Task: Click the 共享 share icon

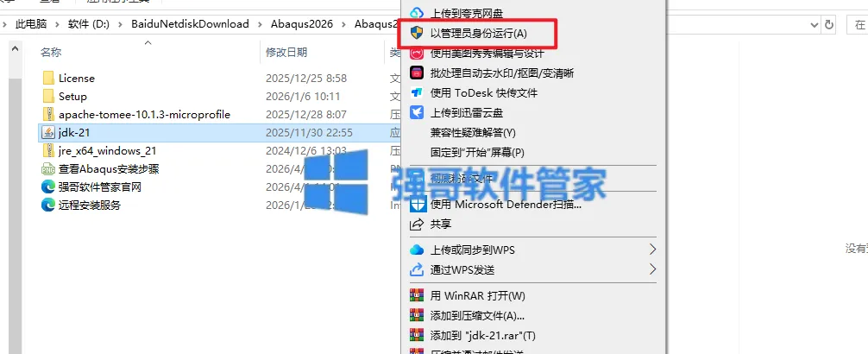Action: (416, 224)
